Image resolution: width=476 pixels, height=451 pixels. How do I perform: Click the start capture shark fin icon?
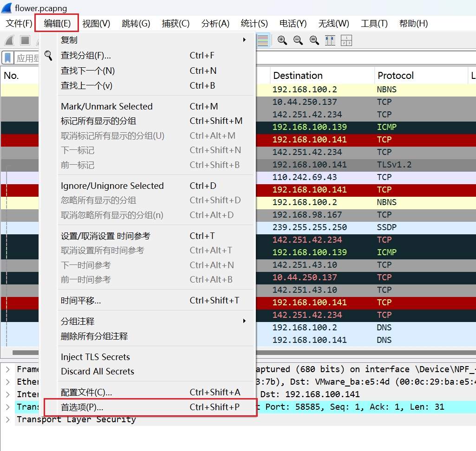pyautogui.click(x=9, y=40)
